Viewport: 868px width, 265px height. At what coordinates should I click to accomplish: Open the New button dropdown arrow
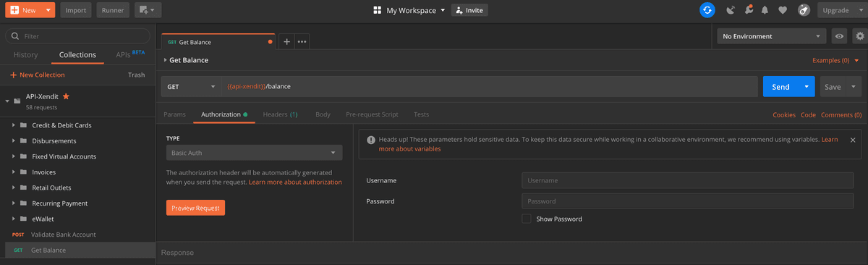(48, 10)
